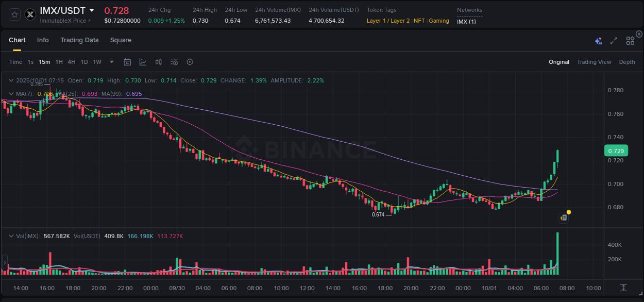Click the Gaming token tag link
644x302 pixels.
tap(438, 21)
